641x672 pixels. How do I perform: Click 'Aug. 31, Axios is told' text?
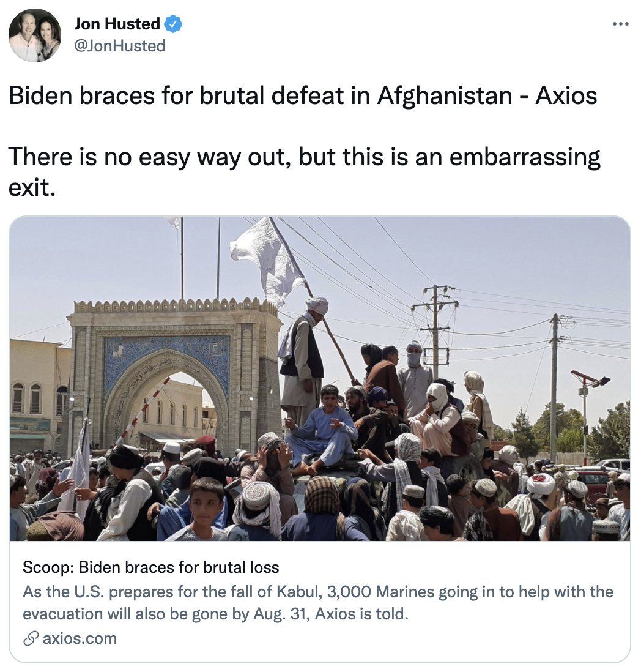pos(331,614)
